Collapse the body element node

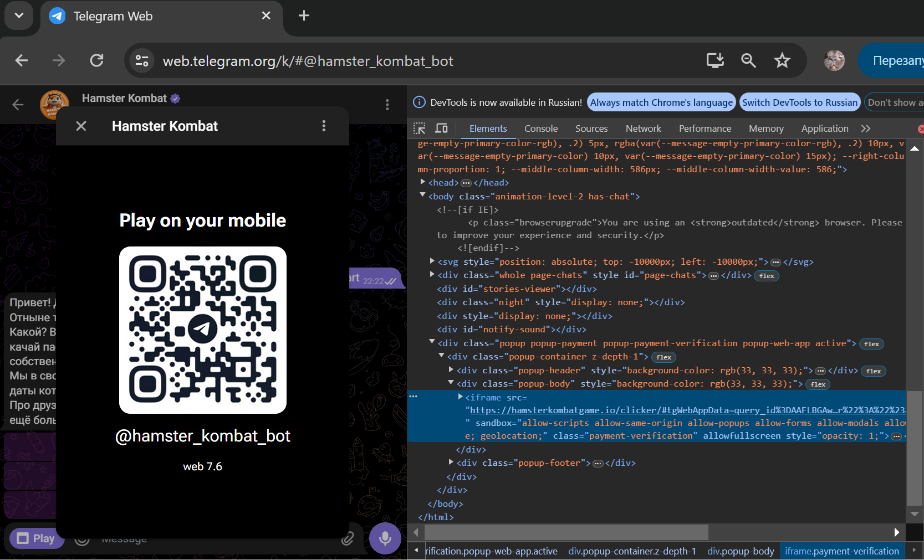[422, 195]
